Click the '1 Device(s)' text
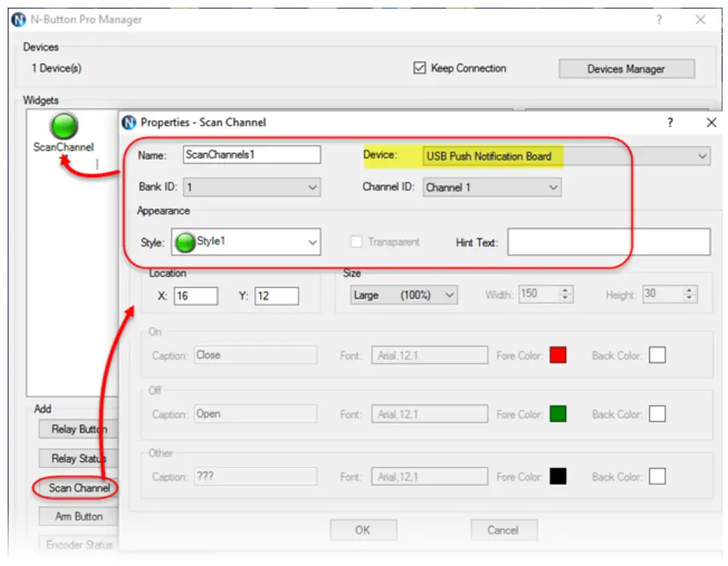 point(56,68)
